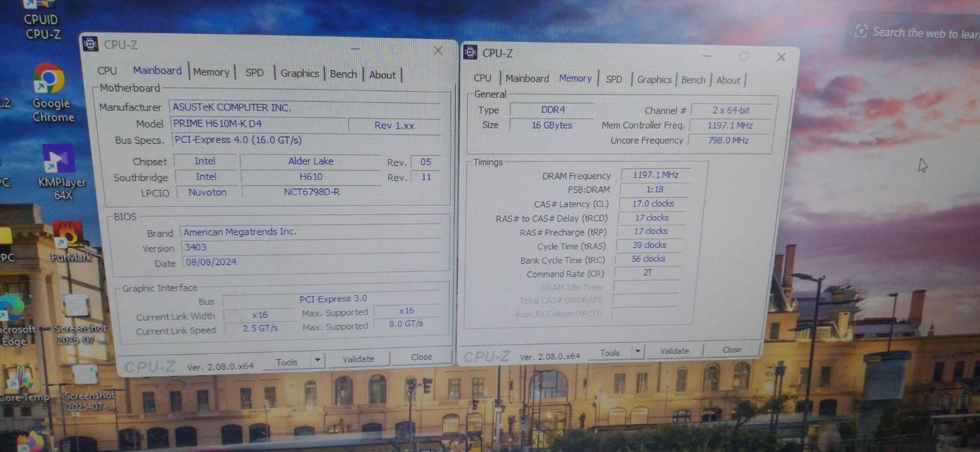
Task: Click the Tools button in the Mainboard window
Action: tap(286, 362)
